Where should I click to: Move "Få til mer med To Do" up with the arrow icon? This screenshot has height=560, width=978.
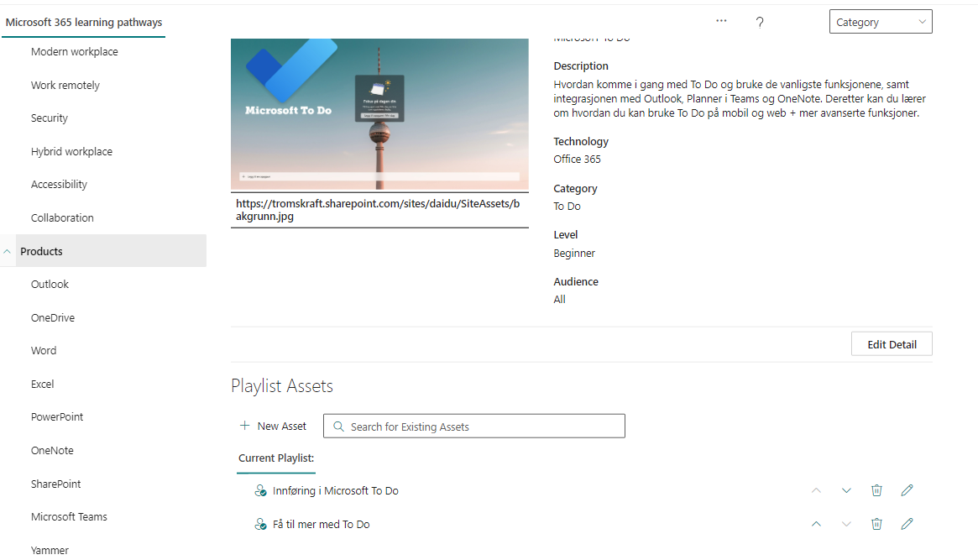pyautogui.click(x=816, y=524)
